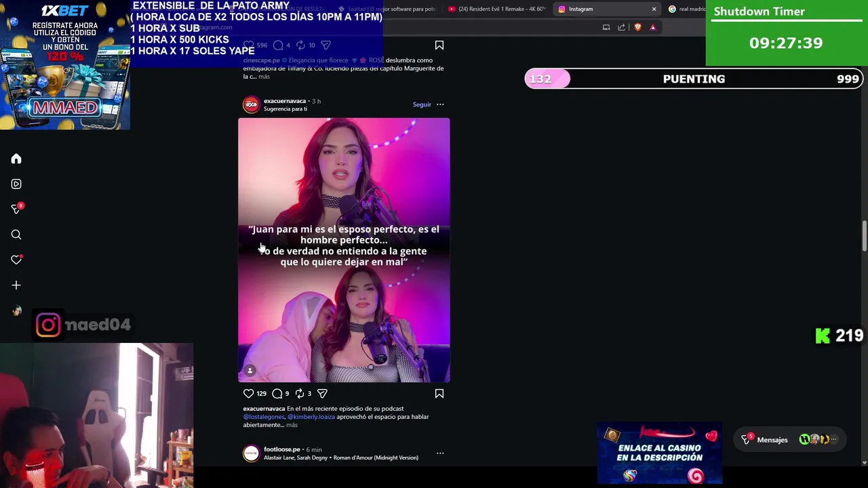The height and width of the screenshot is (488, 868).
Task: Open the cinescape.pe username in the caption
Action: point(261,60)
